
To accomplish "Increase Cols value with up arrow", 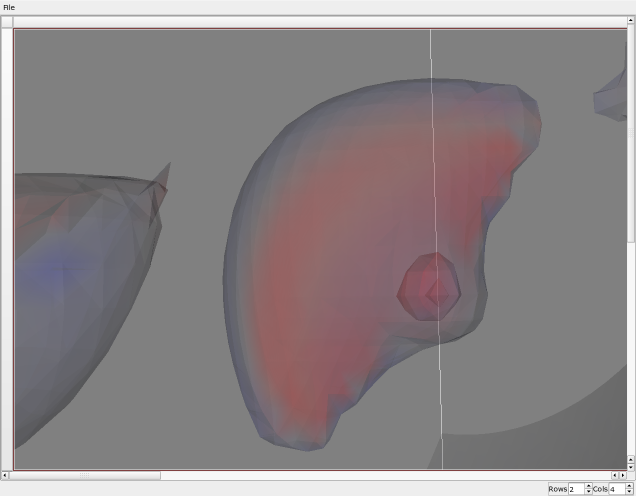I will [629, 486].
